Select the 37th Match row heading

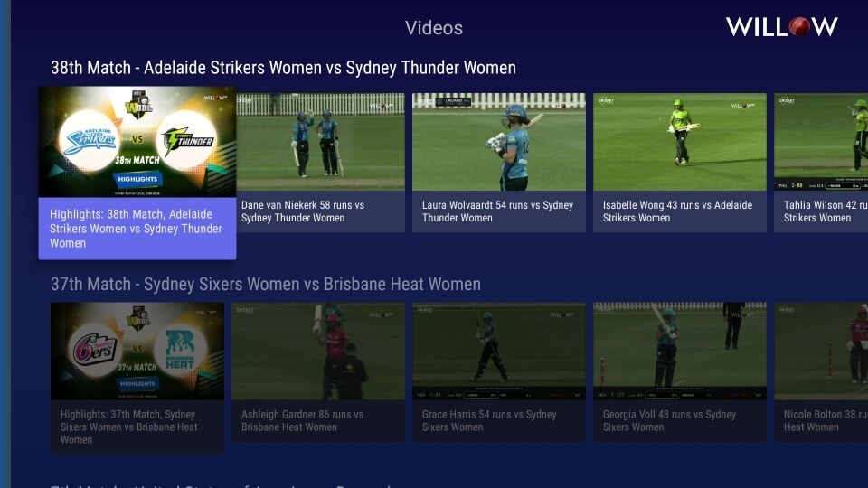tap(266, 284)
